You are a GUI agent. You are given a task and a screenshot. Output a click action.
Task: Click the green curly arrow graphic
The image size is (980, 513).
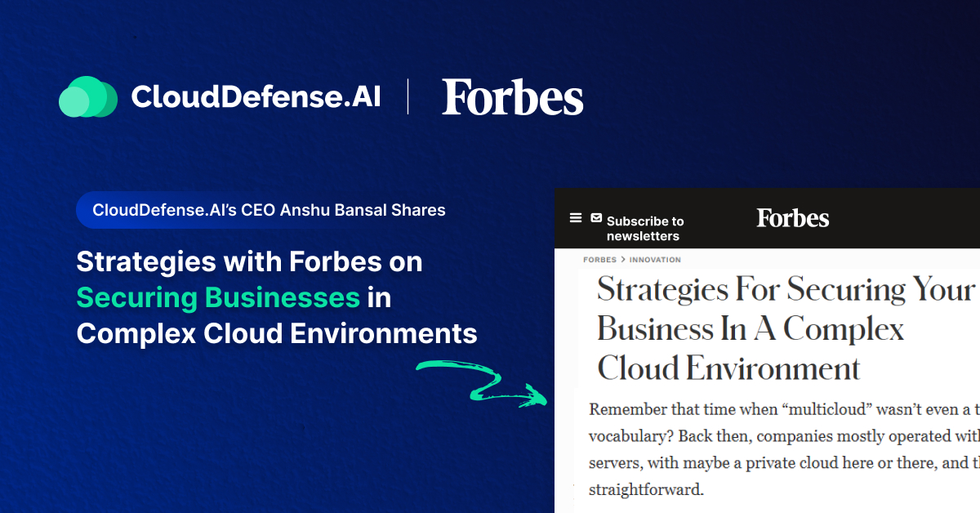pyautogui.click(x=482, y=382)
